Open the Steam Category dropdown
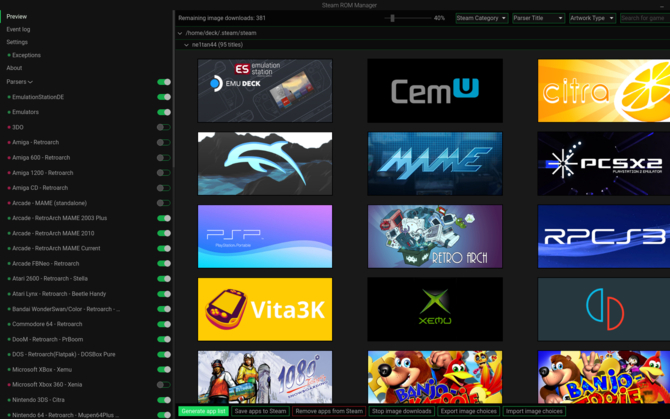The width and height of the screenshot is (670, 419). pos(482,18)
